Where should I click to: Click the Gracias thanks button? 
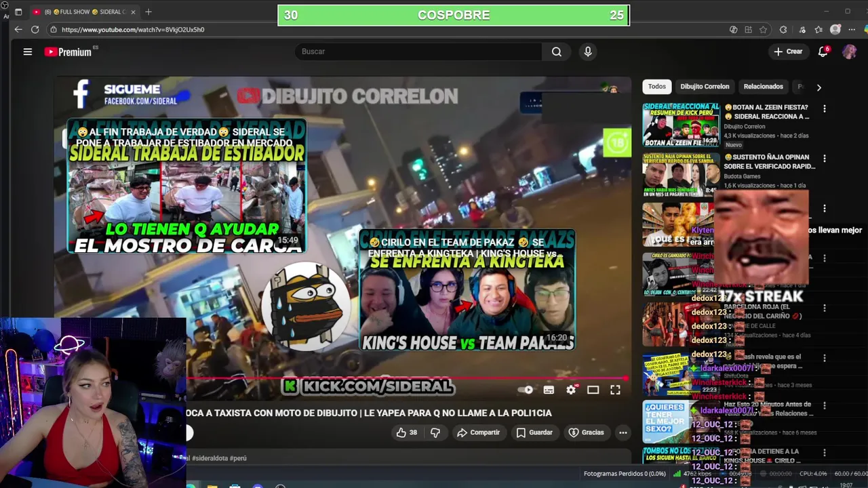[x=586, y=432]
